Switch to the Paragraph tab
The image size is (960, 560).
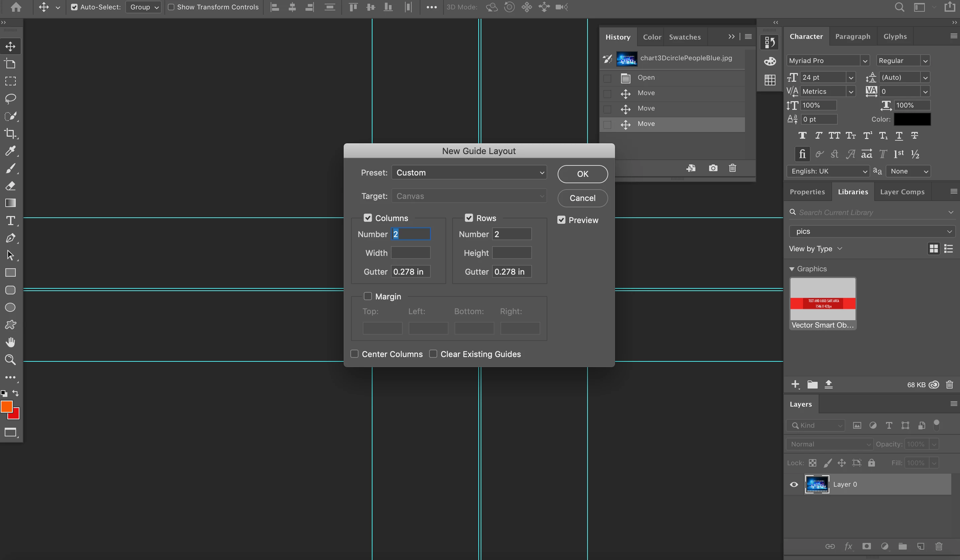pyautogui.click(x=852, y=37)
